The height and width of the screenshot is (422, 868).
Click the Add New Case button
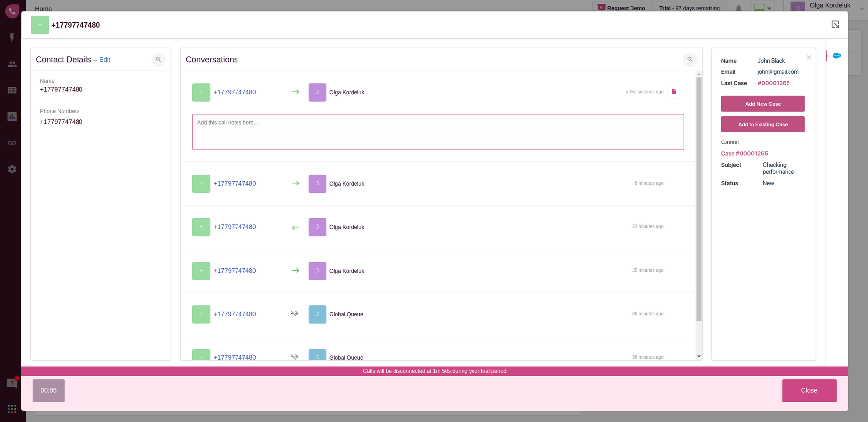point(763,104)
